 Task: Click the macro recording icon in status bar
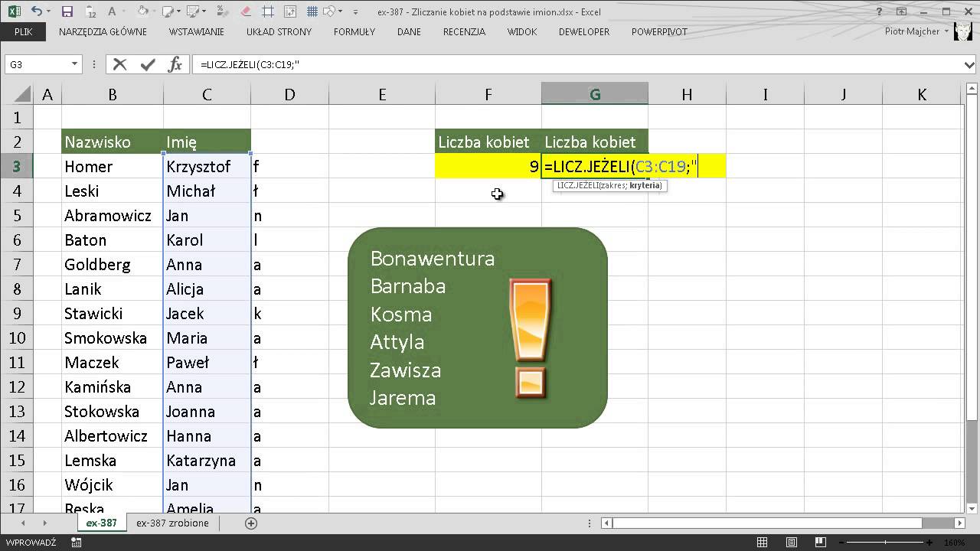click(76, 543)
